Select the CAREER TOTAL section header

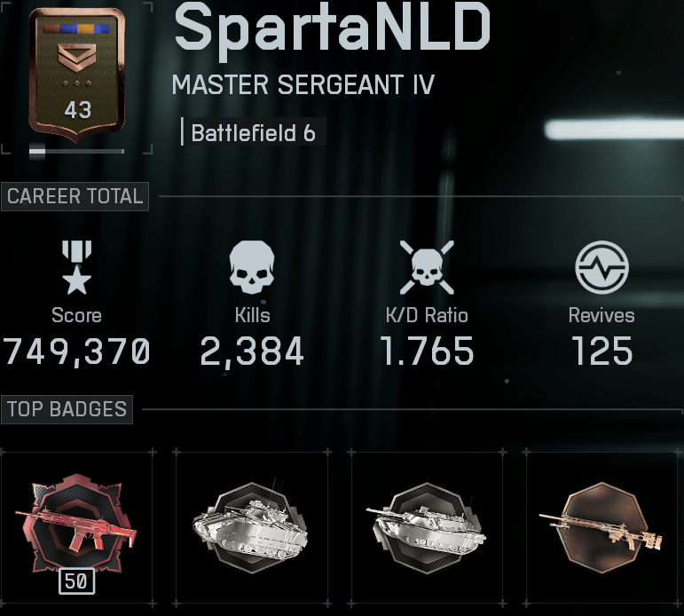pos(75,196)
